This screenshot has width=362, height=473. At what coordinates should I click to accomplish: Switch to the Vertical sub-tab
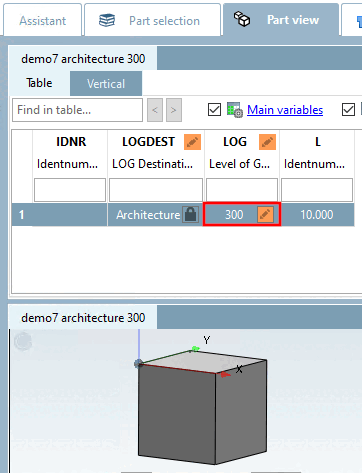(x=106, y=83)
